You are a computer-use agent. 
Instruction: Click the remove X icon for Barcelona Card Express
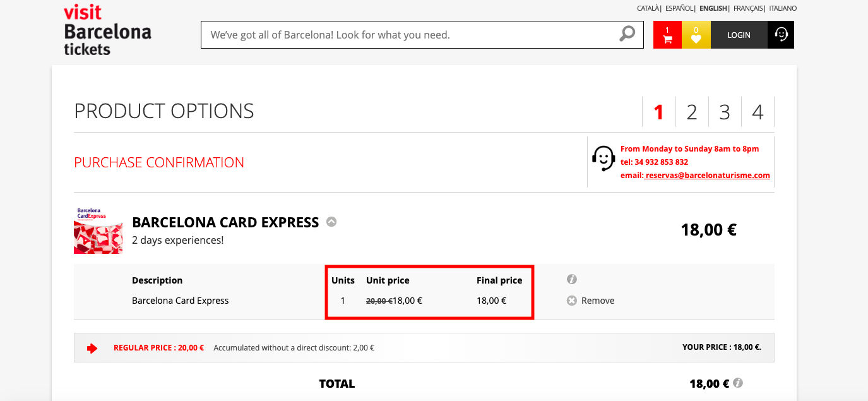pos(572,301)
